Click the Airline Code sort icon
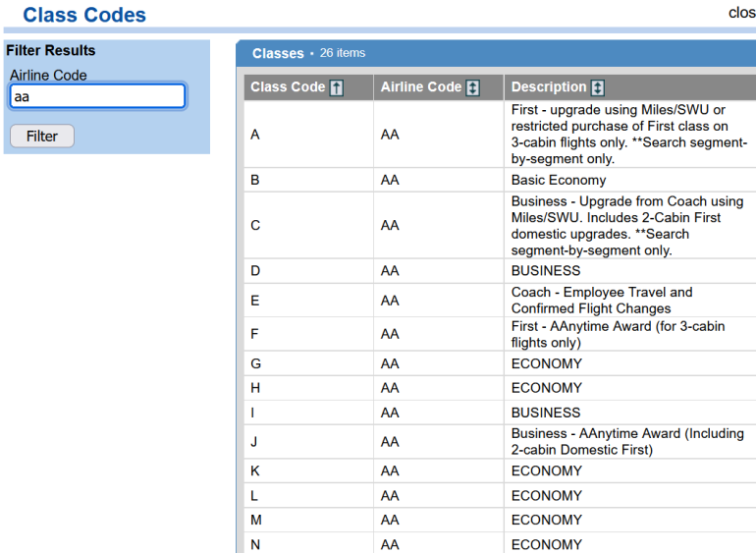 tap(472, 87)
